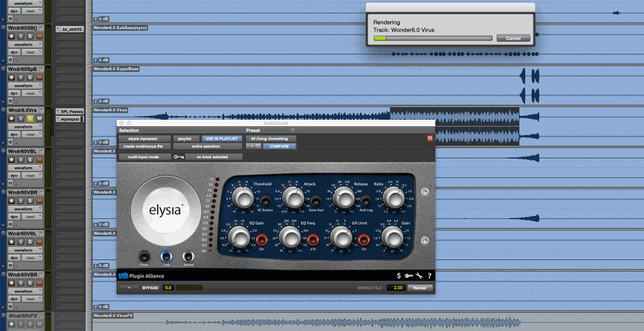
Task: Click the Render button
Action: pos(420,288)
